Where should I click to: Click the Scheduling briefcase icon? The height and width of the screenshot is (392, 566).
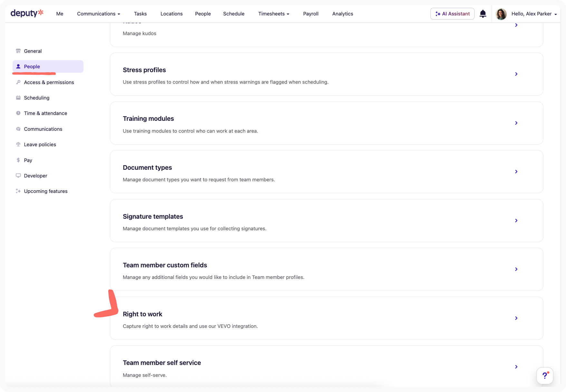coord(18,98)
